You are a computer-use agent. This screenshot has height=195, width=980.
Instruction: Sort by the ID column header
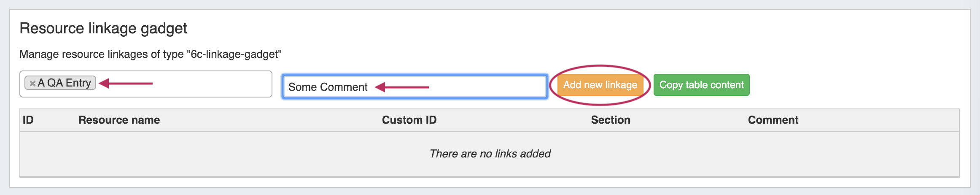(x=28, y=120)
